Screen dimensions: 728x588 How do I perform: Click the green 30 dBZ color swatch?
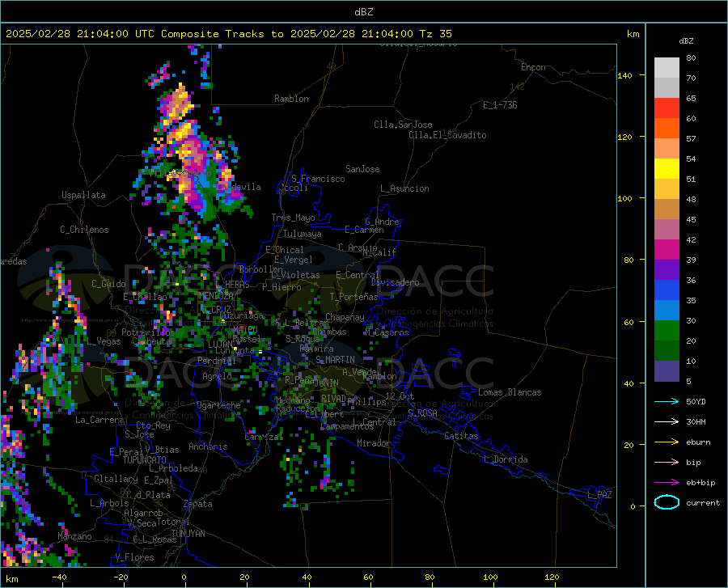pos(667,331)
